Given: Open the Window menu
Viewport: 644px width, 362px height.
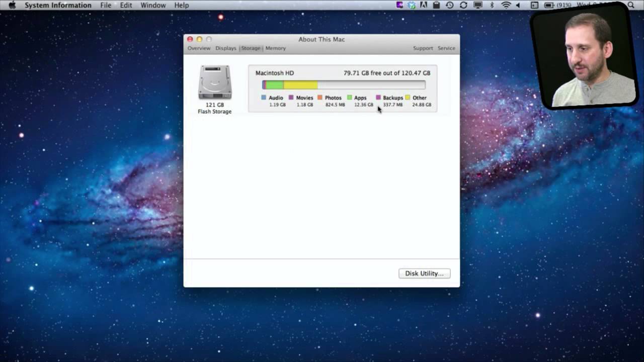Looking at the screenshot, I should (153, 5).
